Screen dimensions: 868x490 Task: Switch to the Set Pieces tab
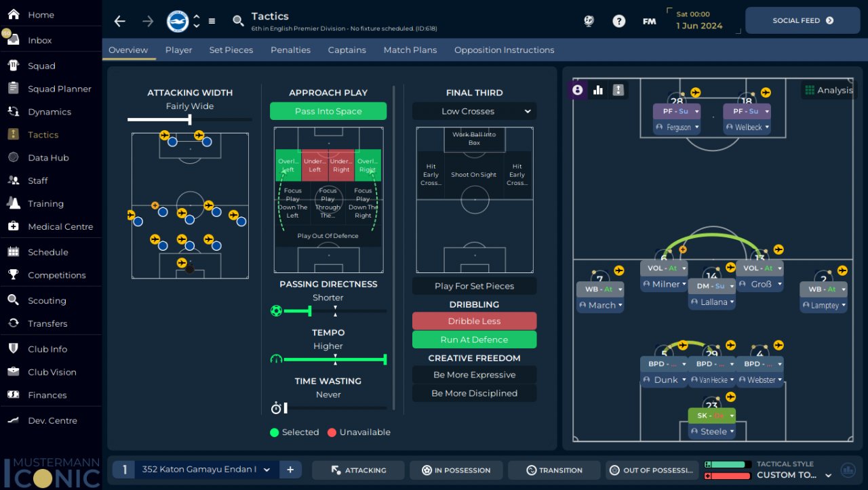tap(231, 50)
